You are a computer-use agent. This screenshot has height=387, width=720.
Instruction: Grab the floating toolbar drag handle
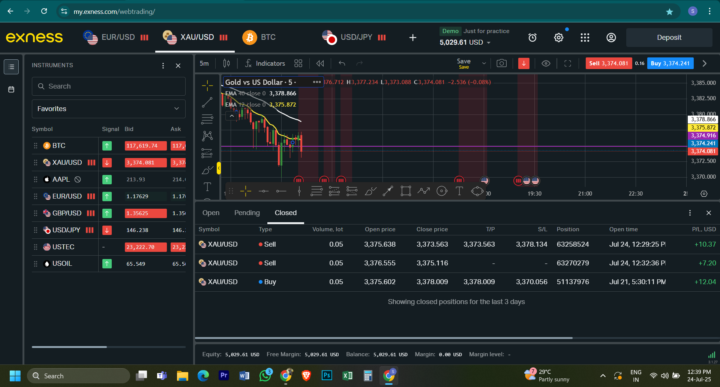point(231,191)
